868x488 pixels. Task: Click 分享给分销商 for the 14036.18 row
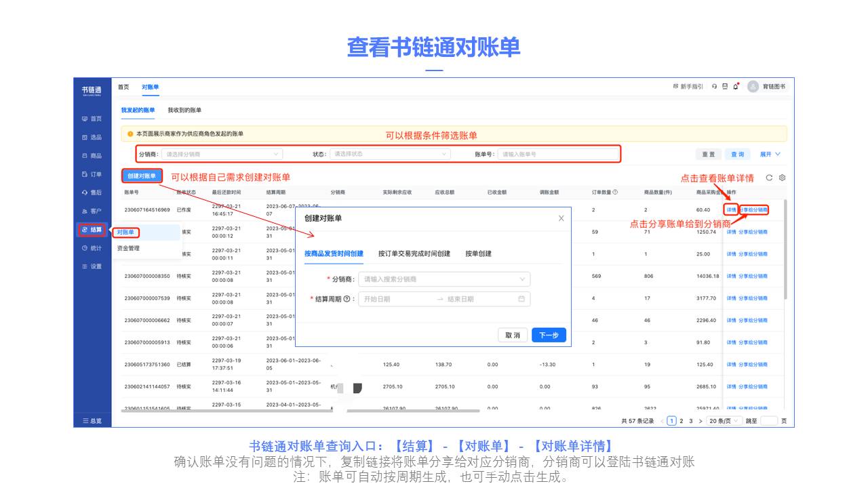click(753, 276)
